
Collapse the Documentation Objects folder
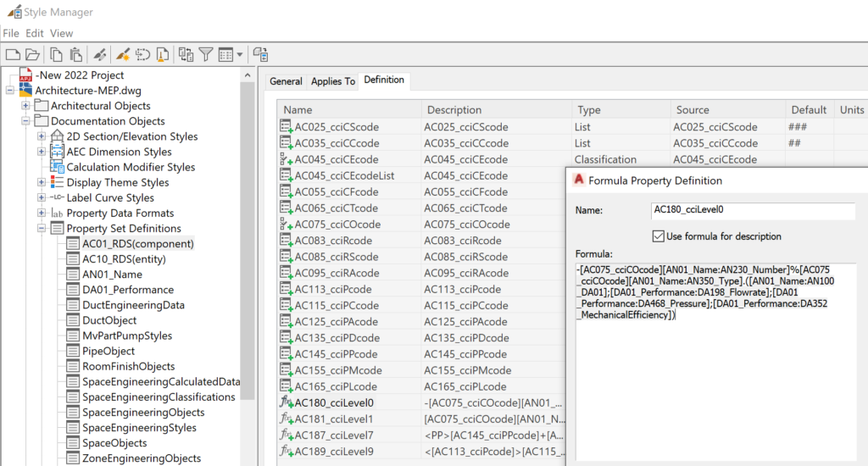click(x=25, y=120)
